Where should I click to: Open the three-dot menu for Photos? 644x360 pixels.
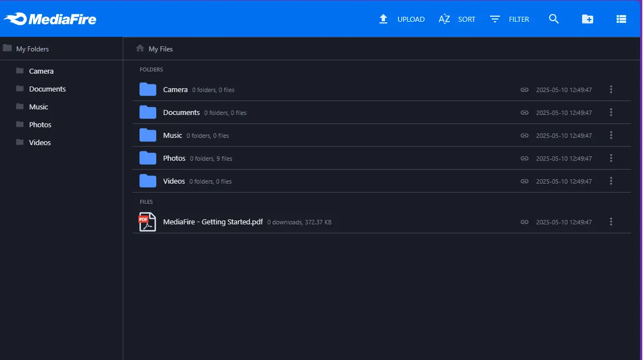[611, 158]
